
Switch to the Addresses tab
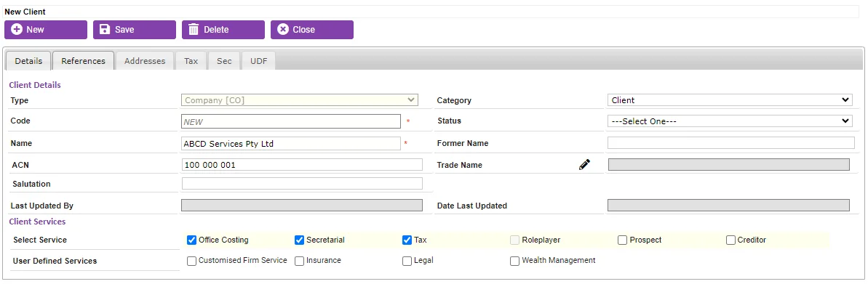pyautogui.click(x=145, y=61)
